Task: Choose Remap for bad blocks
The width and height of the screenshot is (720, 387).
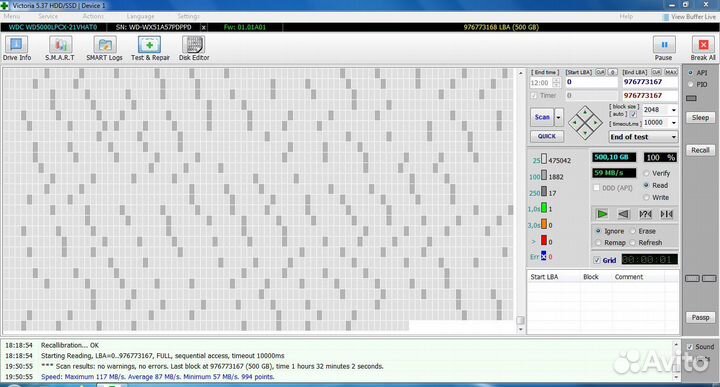Action: click(598, 242)
